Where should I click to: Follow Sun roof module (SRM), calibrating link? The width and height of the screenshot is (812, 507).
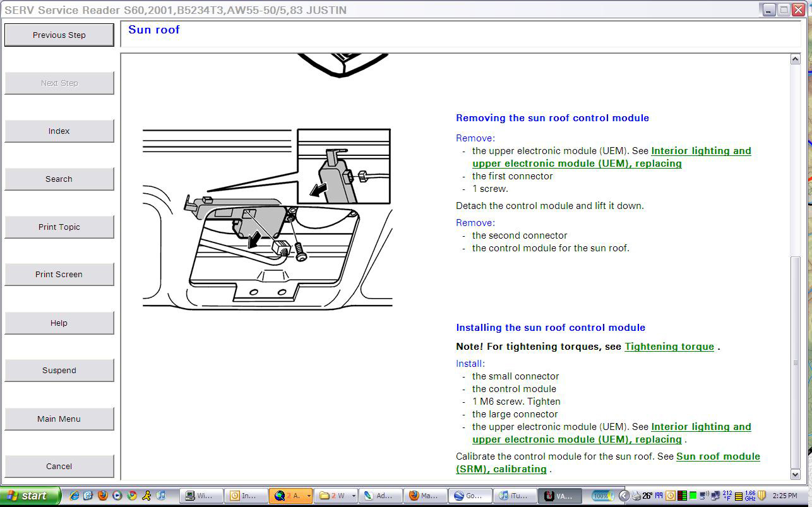[718, 456]
